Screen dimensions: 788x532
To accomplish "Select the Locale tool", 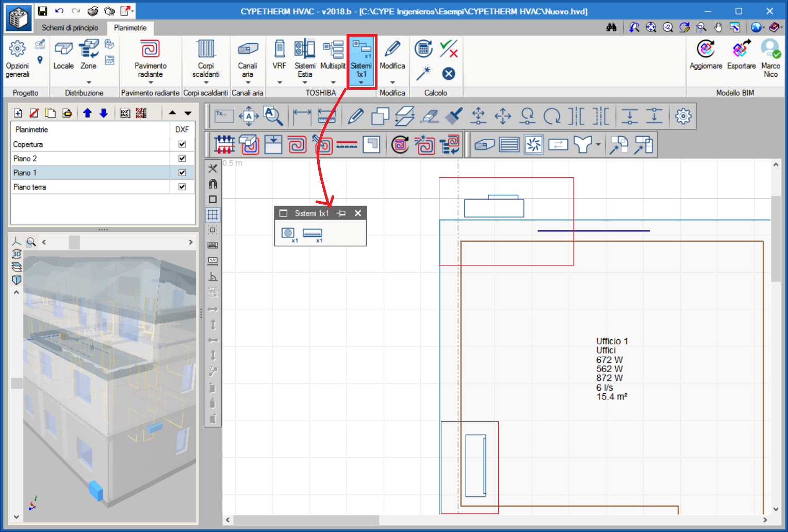I will pyautogui.click(x=63, y=55).
